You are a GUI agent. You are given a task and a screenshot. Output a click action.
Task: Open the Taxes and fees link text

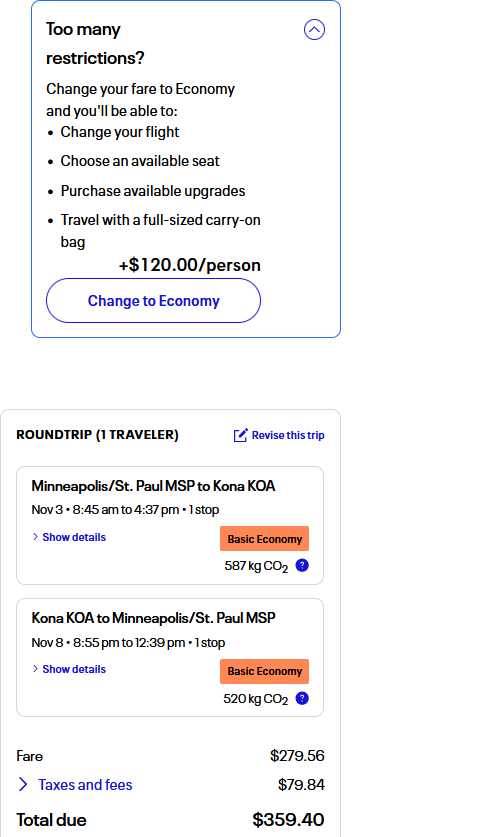coord(85,785)
